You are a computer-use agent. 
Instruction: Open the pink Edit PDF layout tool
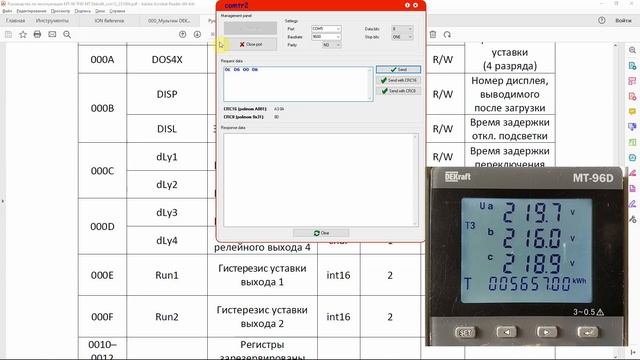point(632,81)
